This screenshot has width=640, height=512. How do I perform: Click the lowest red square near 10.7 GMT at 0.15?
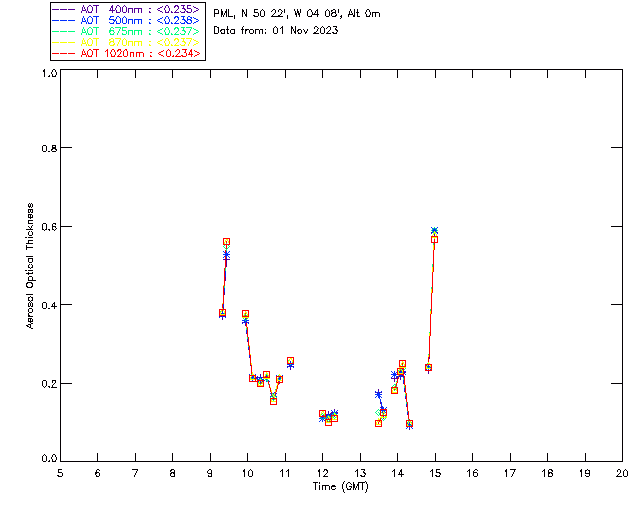point(273,401)
